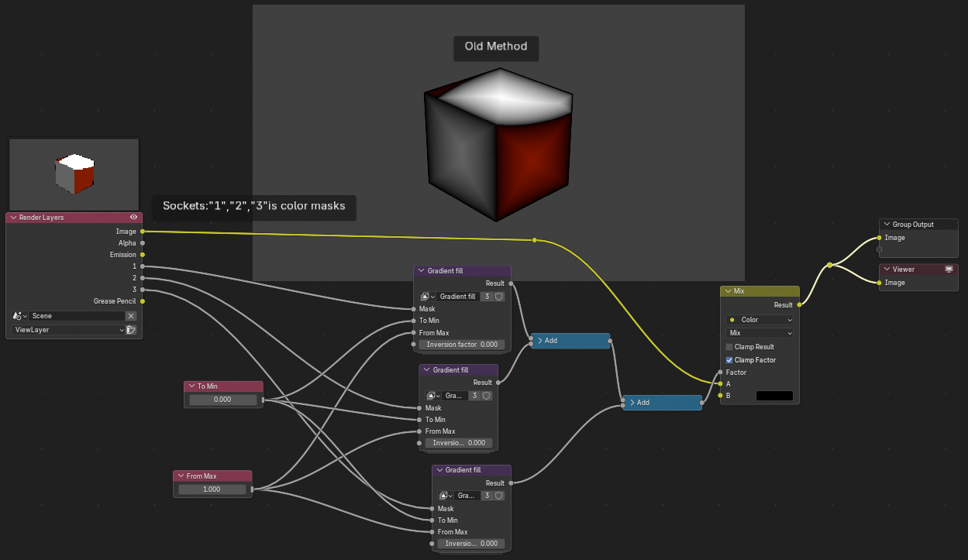968x560 pixels.
Task: Disable the Clamp Factor checkbox
Action: tap(729, 360)
